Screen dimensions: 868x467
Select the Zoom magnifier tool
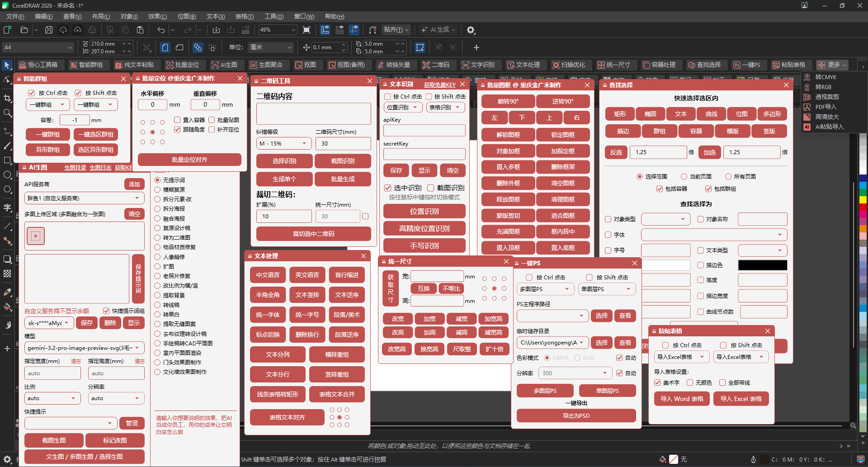pyautogui.click(x=7, y=113)
